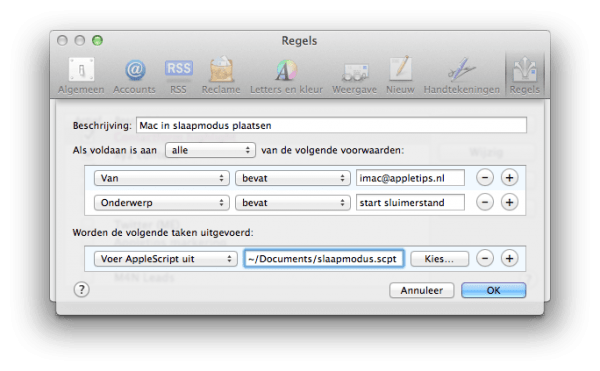This screenshot has height=371, width=600.
Task: Click the Beschrijving text field
Action: point(331,125)
